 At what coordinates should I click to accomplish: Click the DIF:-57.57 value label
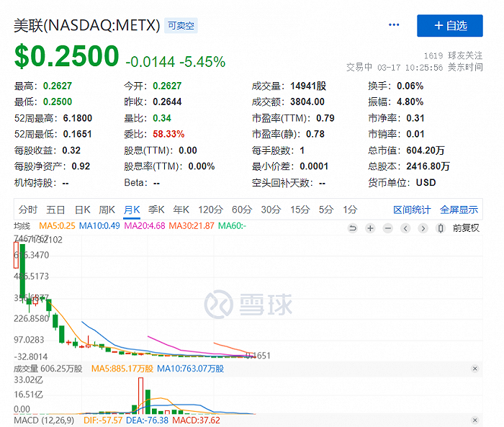103,421
